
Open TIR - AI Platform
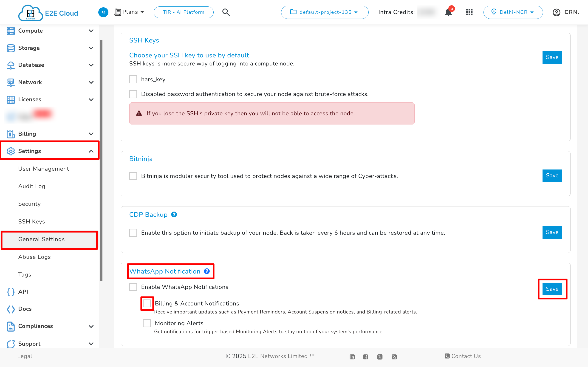pyautogui.click(x=184, y=12)
